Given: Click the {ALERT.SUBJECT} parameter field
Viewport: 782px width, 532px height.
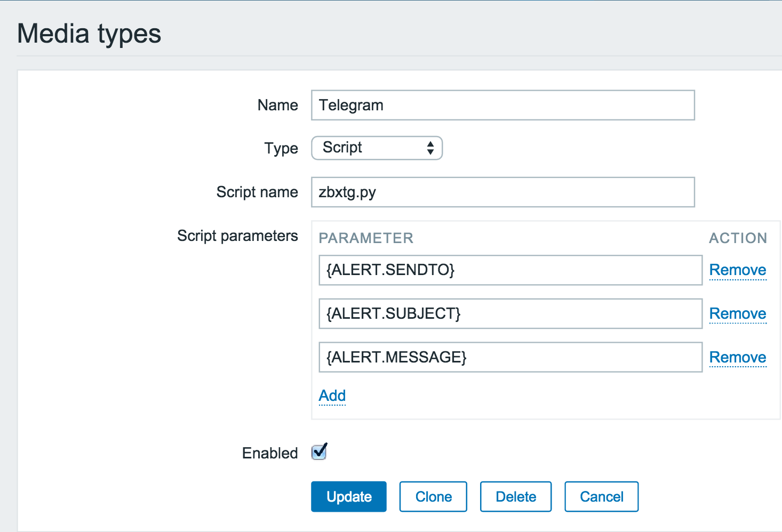Looking at the screenshot, I should pos(510,313).
